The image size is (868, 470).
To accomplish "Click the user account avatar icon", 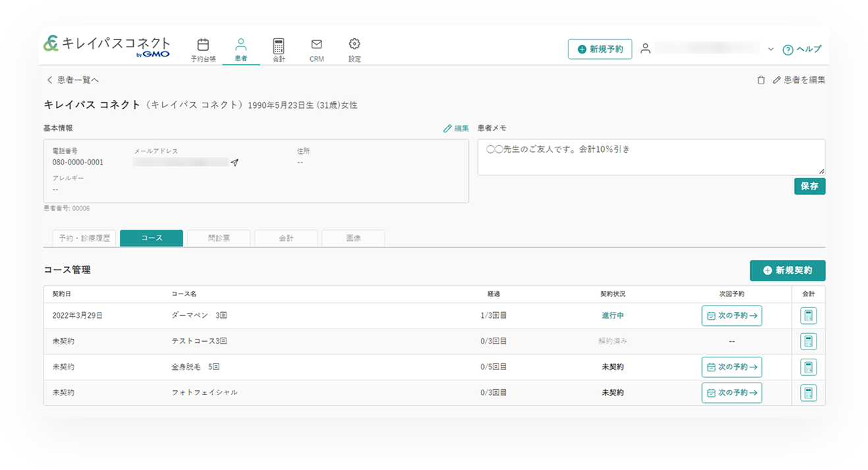I will (645, 49).
